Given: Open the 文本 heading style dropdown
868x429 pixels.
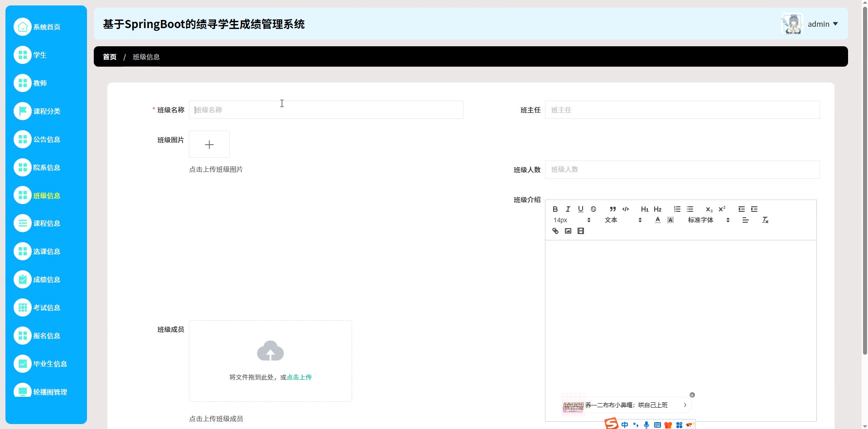Looking at the screenshot, I should click(x=622, y=220).
